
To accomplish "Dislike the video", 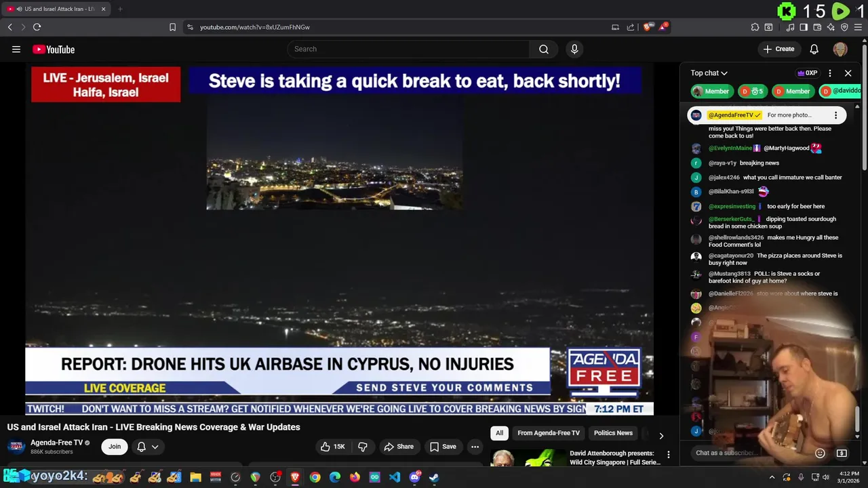I will (363, 447).
